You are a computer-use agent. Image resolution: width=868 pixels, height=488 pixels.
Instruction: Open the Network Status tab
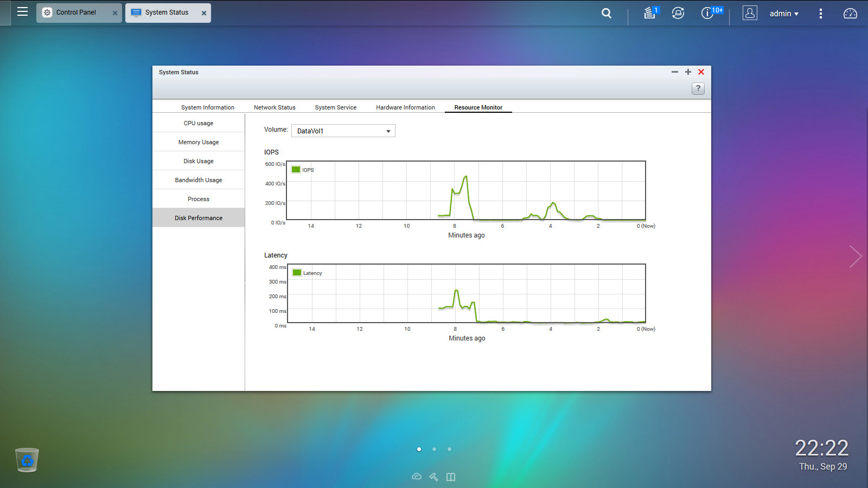pos(275,107)
